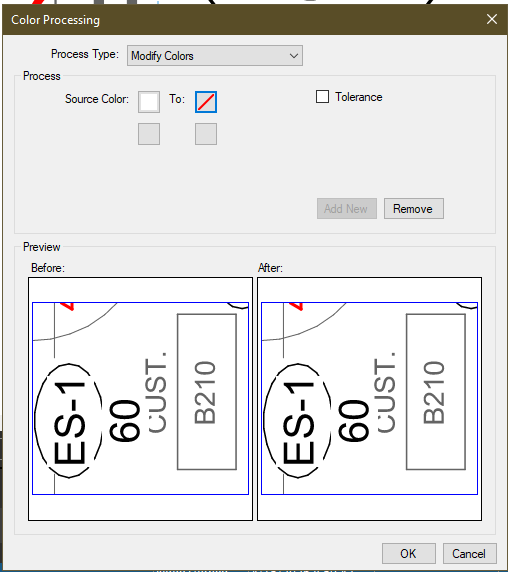The width and height of the screenshot is (508, 572).
Task: Enable the Tolerance checkbox
Action: click(x=322, y=97)
